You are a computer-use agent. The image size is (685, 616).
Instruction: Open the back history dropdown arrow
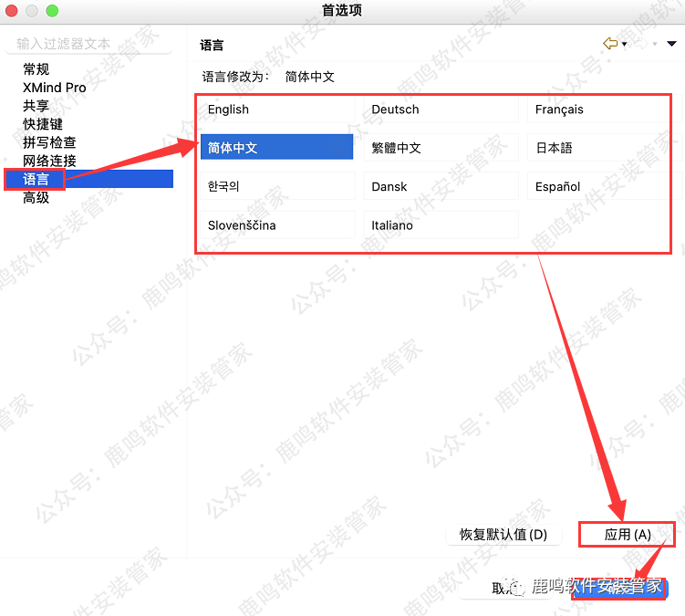click(625, 45)
